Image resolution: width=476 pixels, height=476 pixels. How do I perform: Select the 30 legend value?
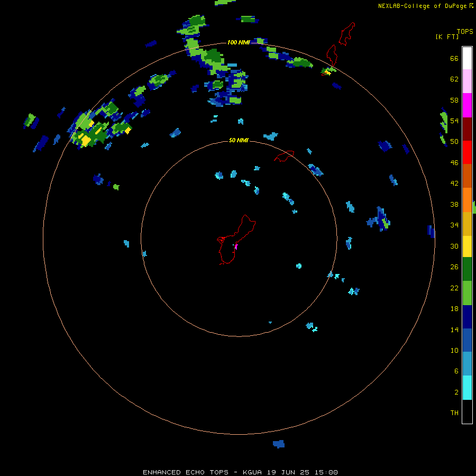coord(454,246)
